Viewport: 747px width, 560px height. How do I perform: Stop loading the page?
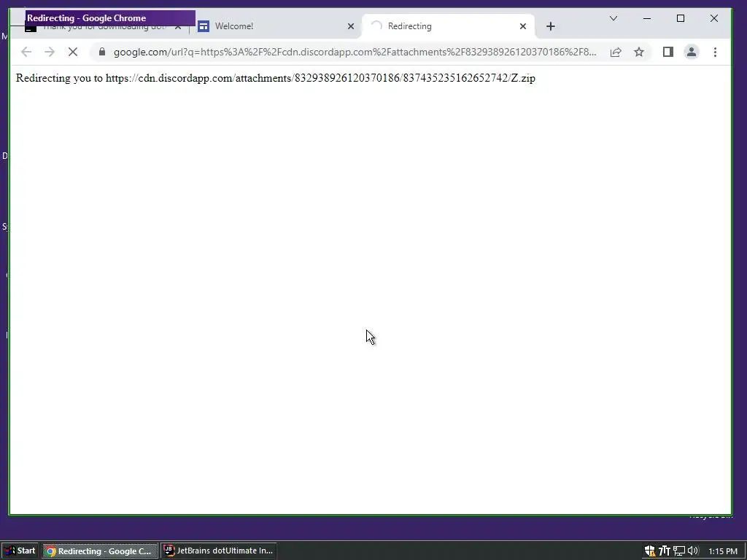coord(73,52)
